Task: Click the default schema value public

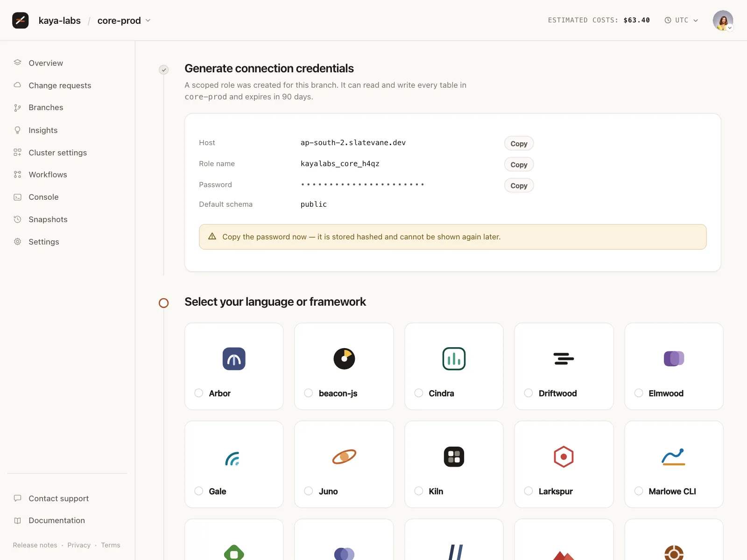Action: [x=314, y=204]
